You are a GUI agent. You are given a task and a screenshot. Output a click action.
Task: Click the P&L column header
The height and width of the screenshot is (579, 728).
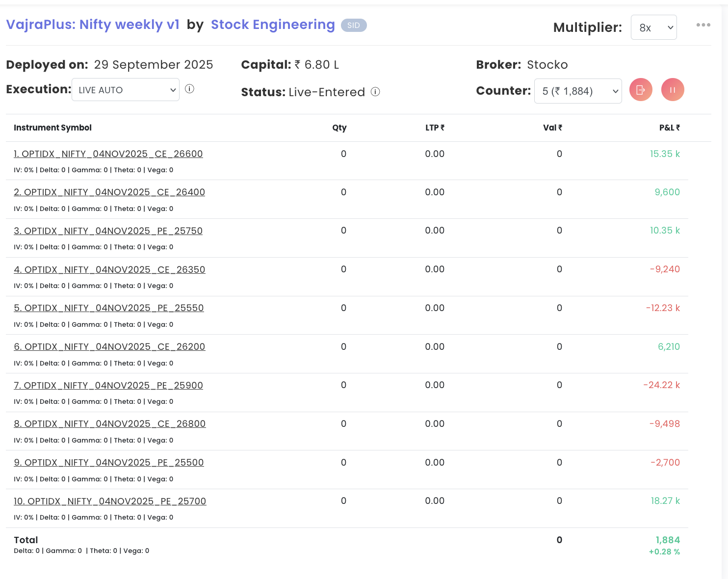tap(669, 128)
